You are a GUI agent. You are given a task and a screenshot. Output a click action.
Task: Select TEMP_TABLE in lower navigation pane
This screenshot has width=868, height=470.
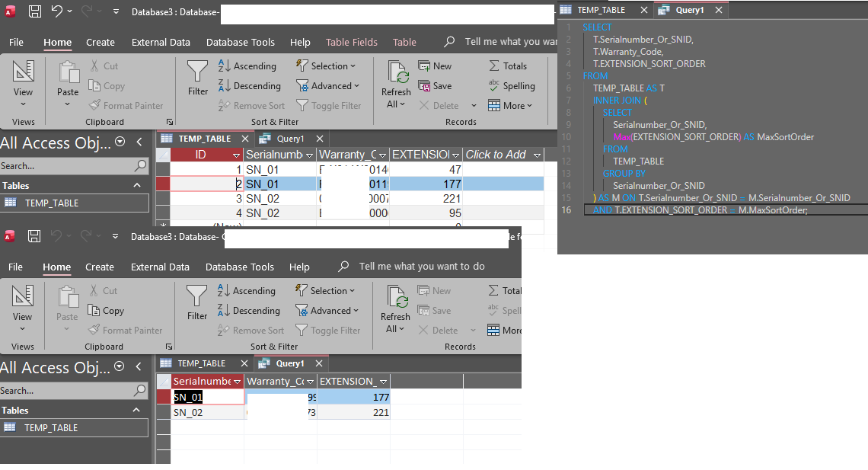pyautogui.click(x=74, y=428)
